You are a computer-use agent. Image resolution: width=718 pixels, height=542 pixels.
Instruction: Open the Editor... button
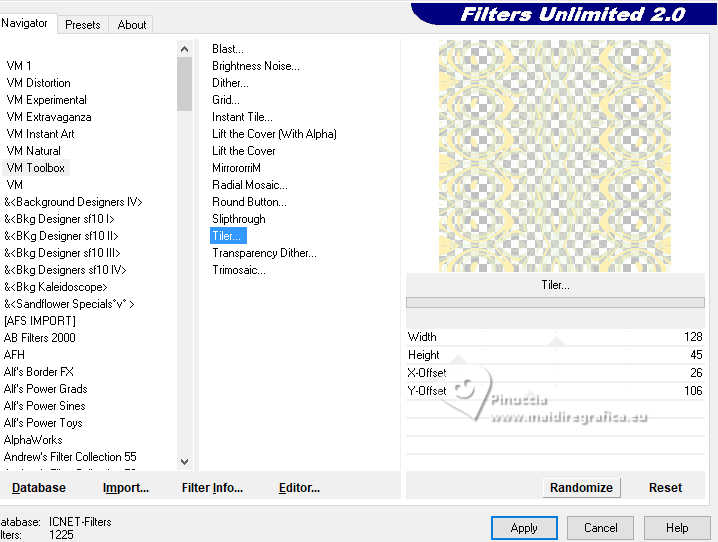point(299,488)
